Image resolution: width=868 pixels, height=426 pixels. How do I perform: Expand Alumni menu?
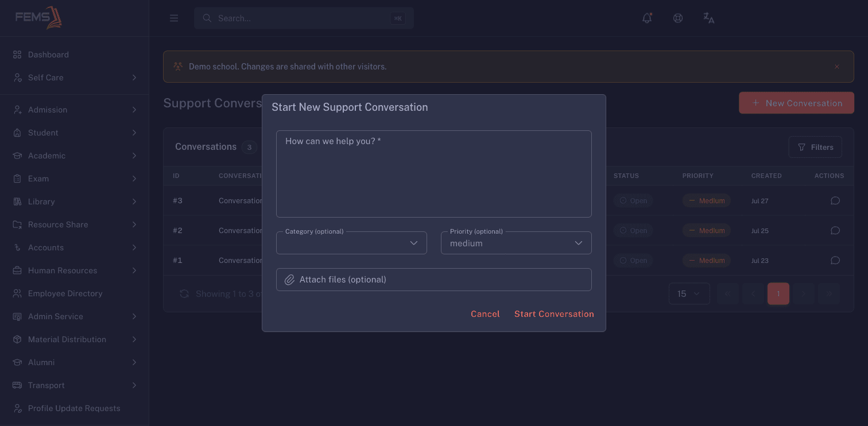tap(75, 362)
